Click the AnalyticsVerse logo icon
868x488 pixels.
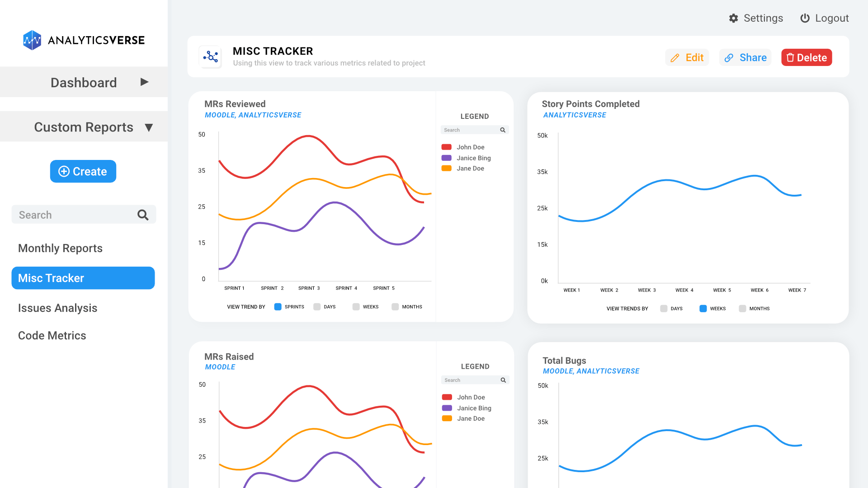32,40
